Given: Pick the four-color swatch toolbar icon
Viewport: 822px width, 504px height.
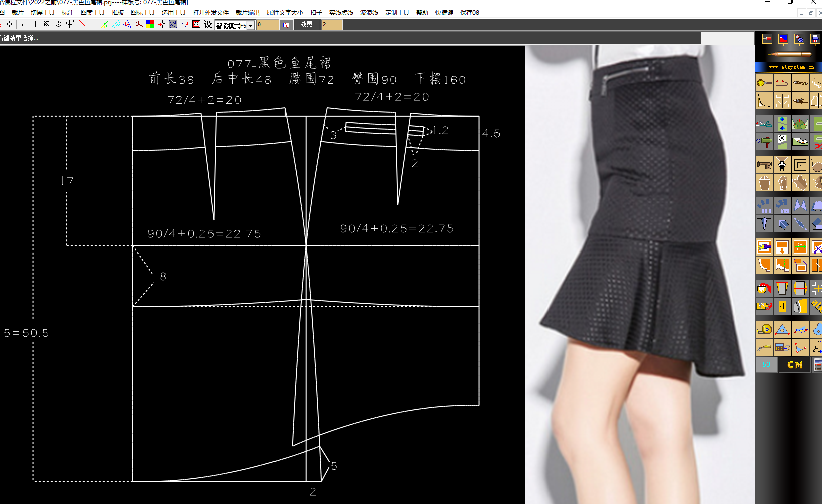Looking at the screenshot, I should 150,24.
